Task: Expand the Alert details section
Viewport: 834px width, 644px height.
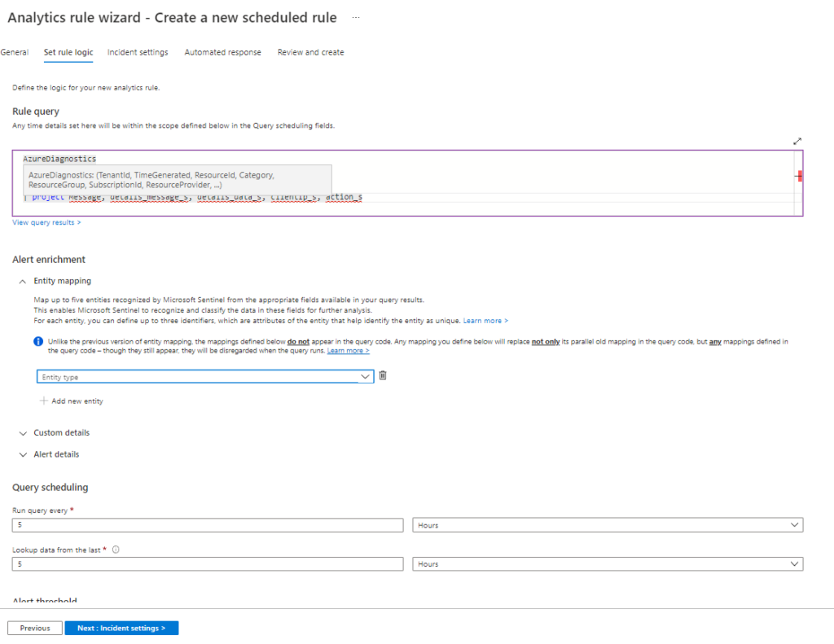Action: (x=23, y=453)
